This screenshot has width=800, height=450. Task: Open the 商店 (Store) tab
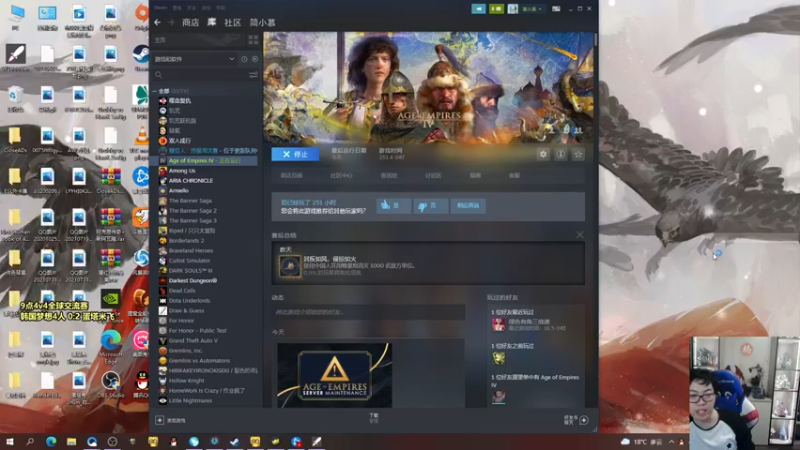tap(190, 22)
